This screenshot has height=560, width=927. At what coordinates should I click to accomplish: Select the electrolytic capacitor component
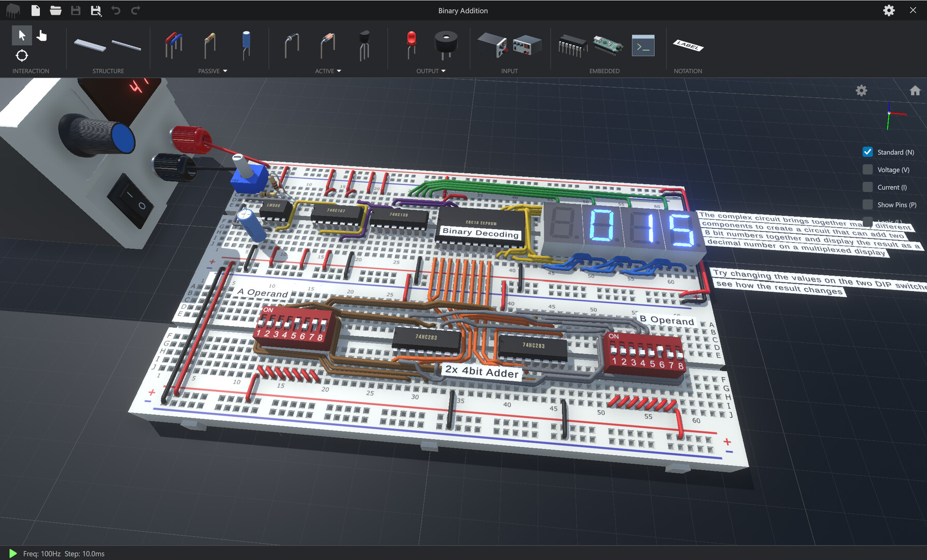coord(245,46)
